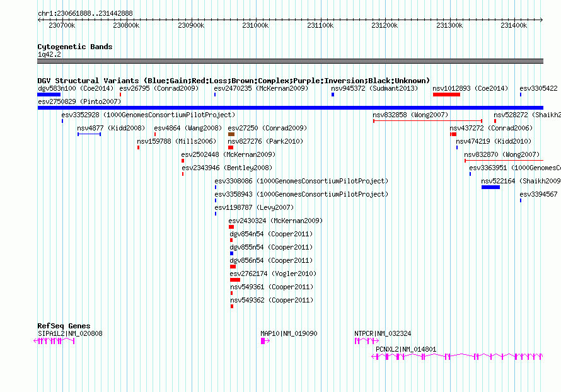Open NTPCR|NM_032324 gene label
Image resolution: width=561 pixels, height=392 pixels.
(x=383, y=333)
